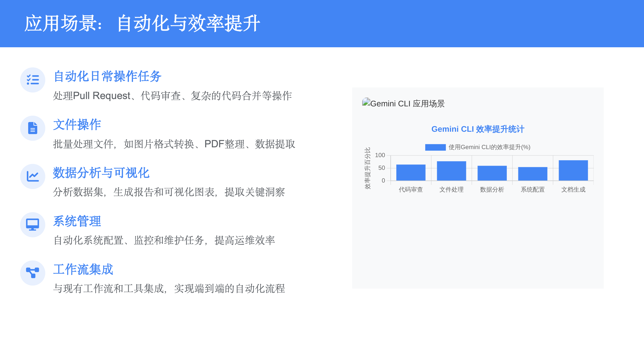
Task: Click the description starting with 分析数据集
Action: click(x=169, y=192)
